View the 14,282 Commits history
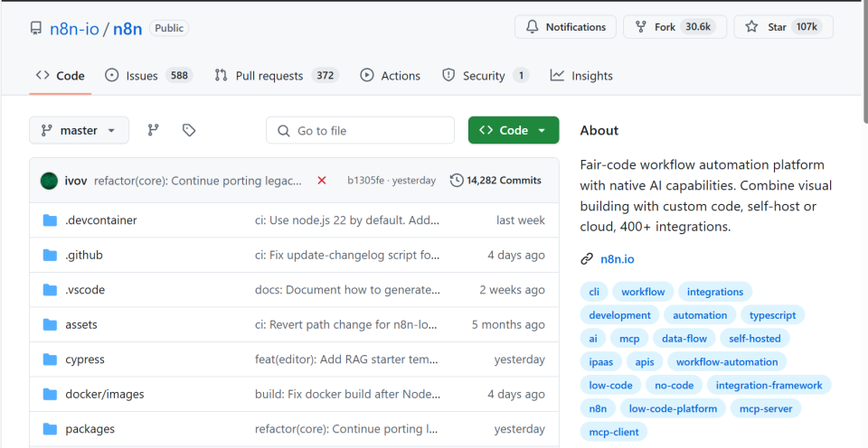Viewport: 868px width, 448px height. coord(495,181)
